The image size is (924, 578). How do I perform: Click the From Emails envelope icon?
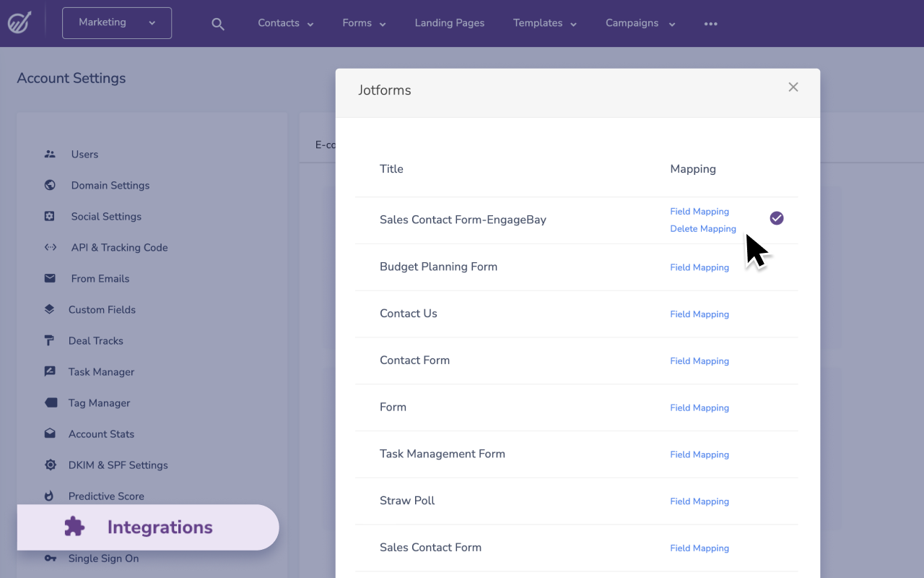coord(50,278)
